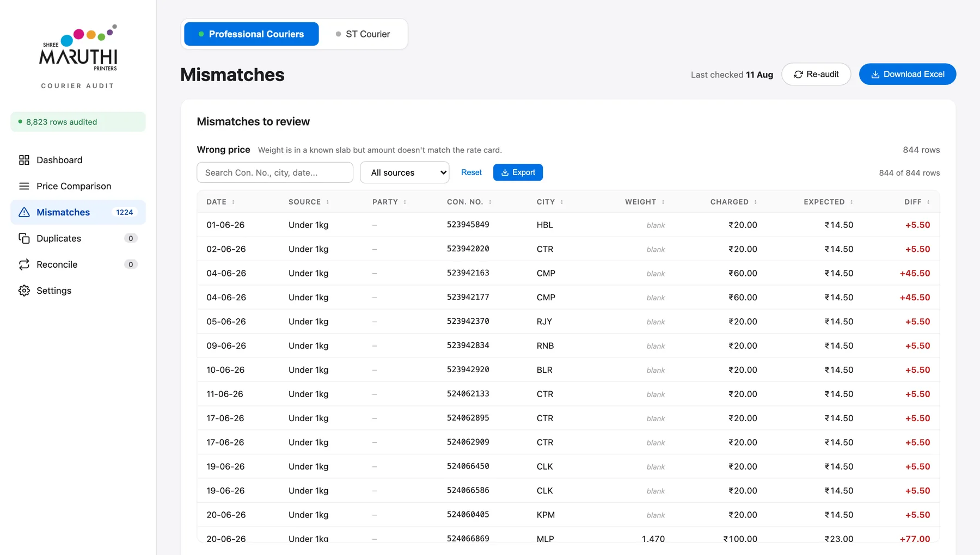Click the RJY city cell
The image size is (980, 555).
click(x=544, y=322)
